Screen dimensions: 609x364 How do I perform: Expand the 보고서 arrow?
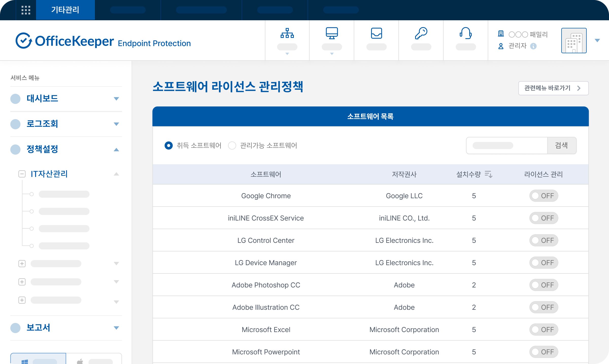tap(116, 328)
